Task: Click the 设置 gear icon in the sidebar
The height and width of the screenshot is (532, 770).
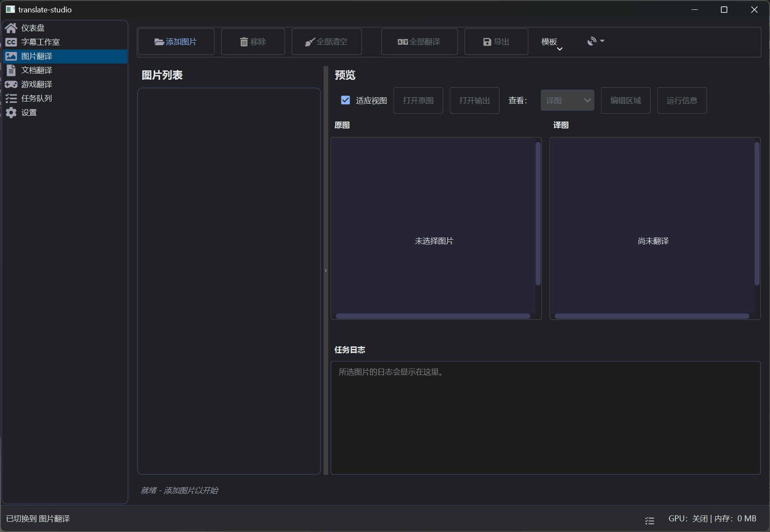Action: [11, 113]
